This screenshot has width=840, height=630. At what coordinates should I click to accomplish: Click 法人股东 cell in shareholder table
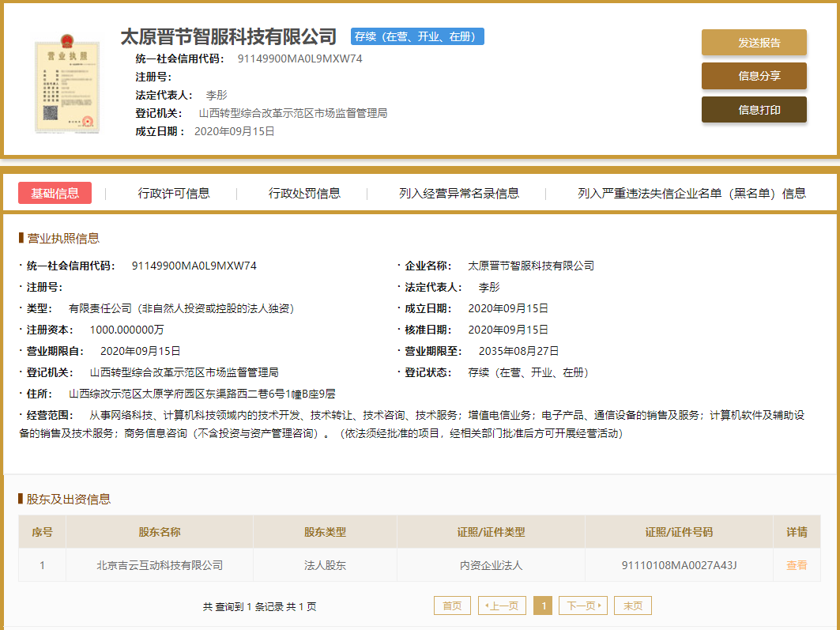(x=326, y=565)
